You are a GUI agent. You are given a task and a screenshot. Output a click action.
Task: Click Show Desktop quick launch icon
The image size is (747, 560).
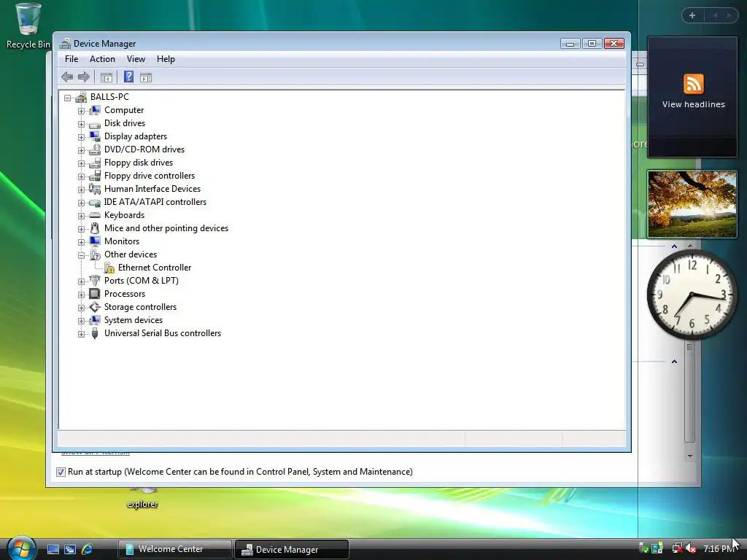53,549
